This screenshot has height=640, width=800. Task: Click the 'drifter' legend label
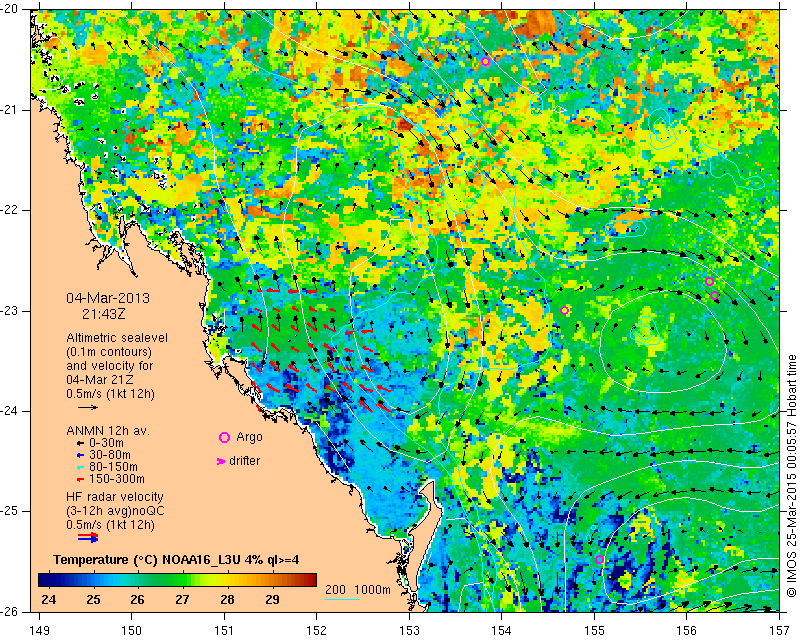click(x=244, y=461)
